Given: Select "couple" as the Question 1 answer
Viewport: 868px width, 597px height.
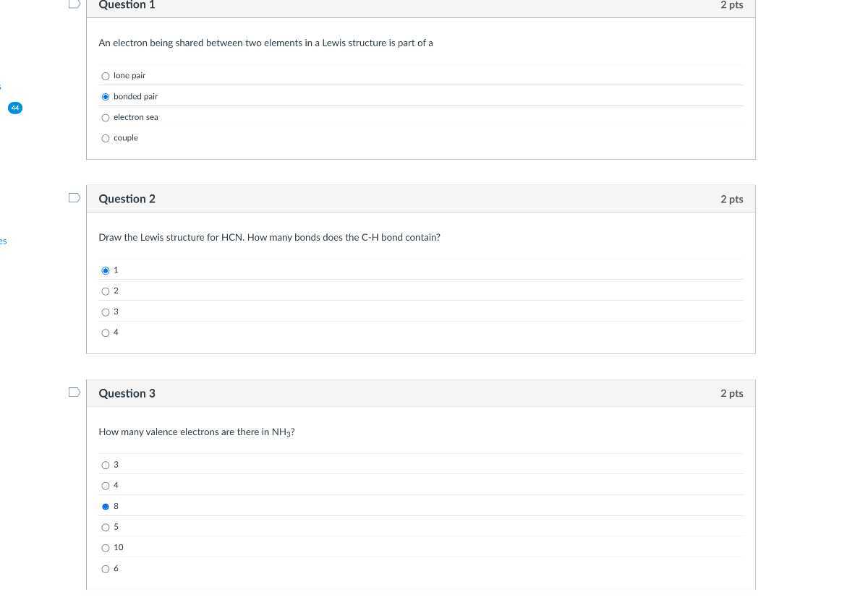Looking at the screenshot, I should click(106, 139).
